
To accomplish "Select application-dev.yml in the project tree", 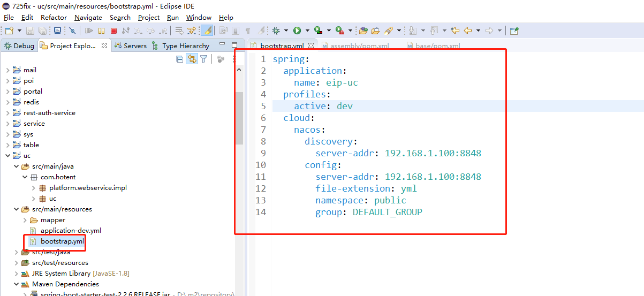I will pyautogui.click(x=71, y=231).
